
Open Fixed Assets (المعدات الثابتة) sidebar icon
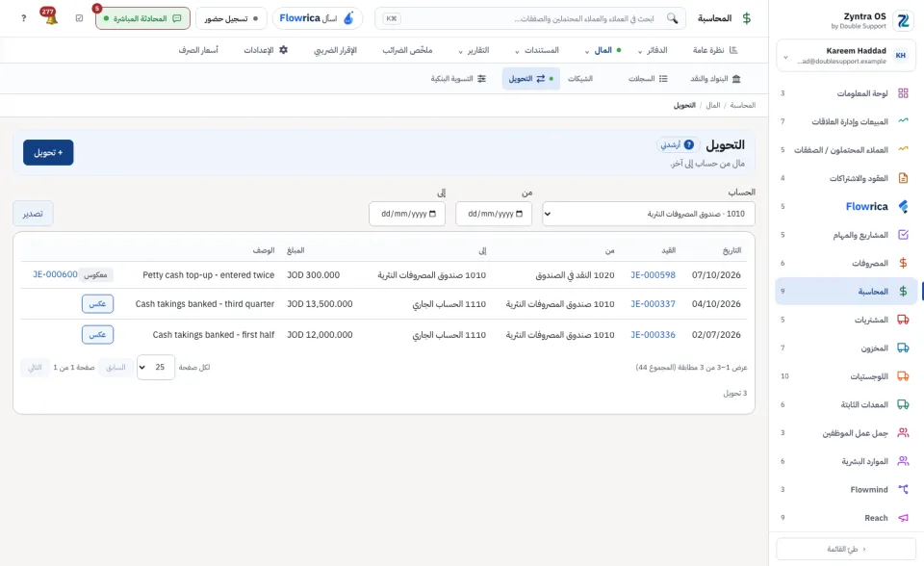tap(903, 404)
